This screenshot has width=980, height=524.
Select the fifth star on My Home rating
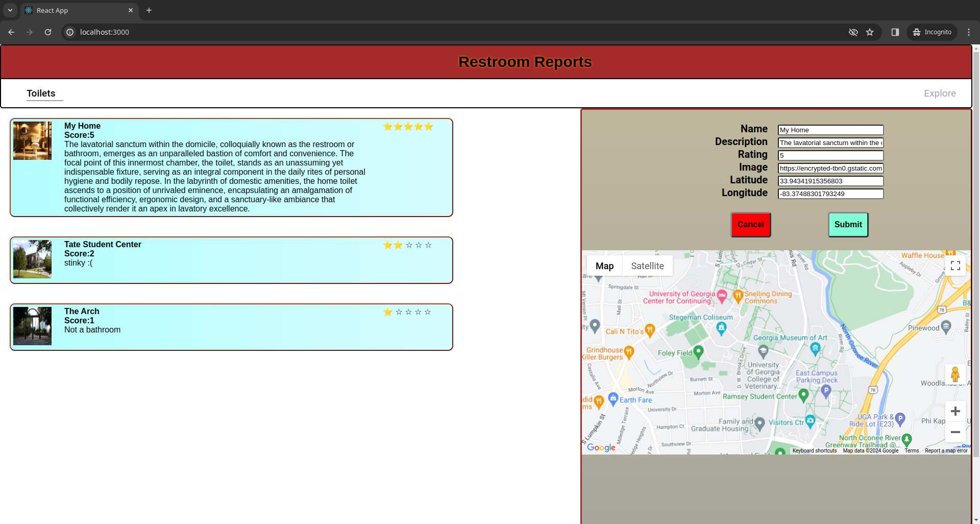click(x=429, y=127)
